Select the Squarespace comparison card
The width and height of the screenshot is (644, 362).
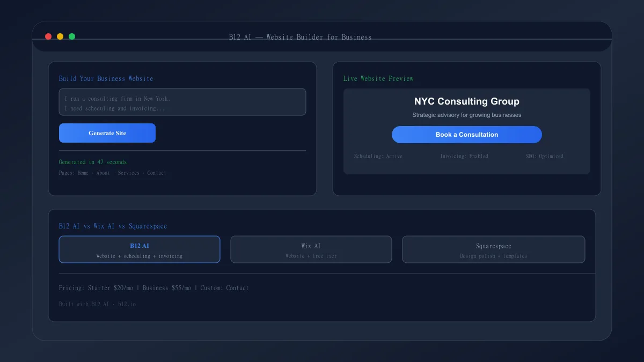click(x=494, y=249)
